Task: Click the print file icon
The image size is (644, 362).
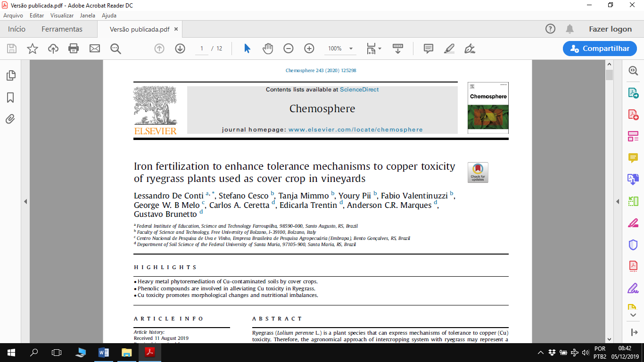Action: 74,49
